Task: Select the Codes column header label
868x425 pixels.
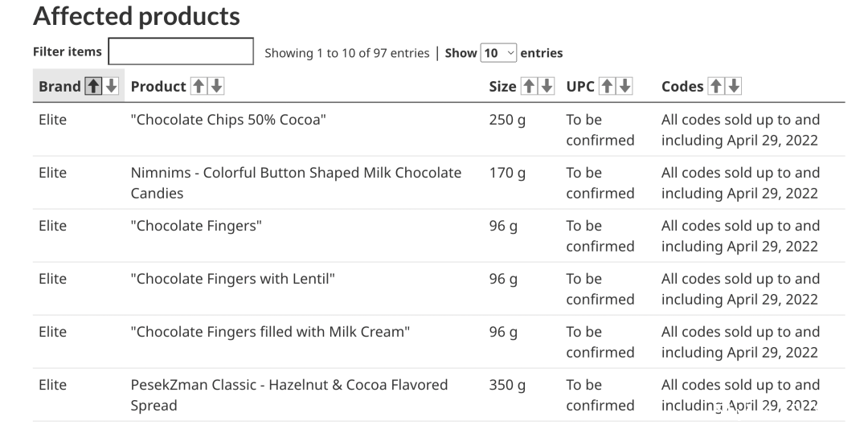Action: (682, 86)
